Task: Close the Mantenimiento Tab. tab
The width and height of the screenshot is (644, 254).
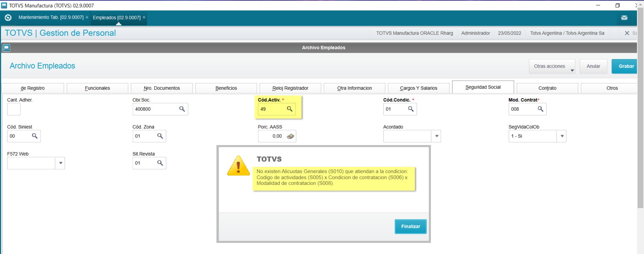Action: 87,17
